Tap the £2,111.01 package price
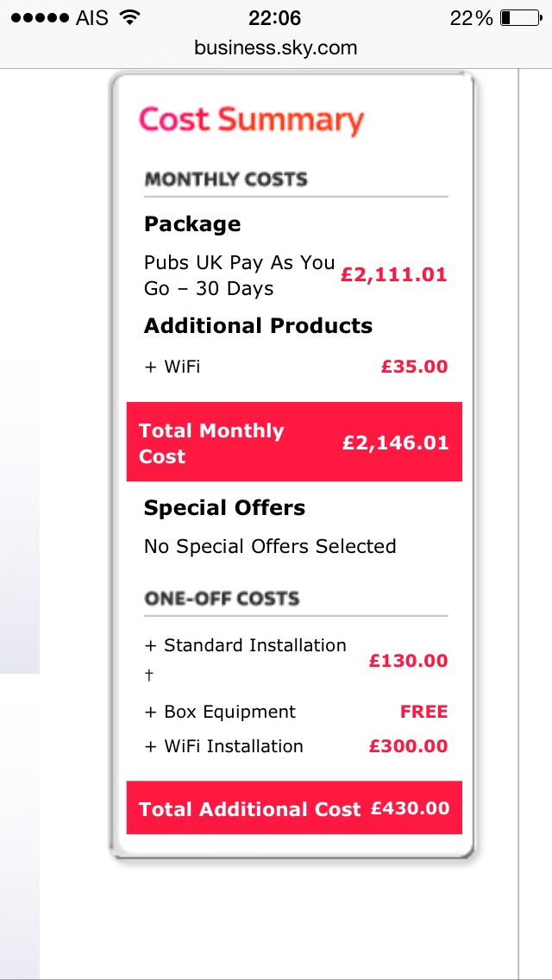552x980 pixels. tap(394, 275)
